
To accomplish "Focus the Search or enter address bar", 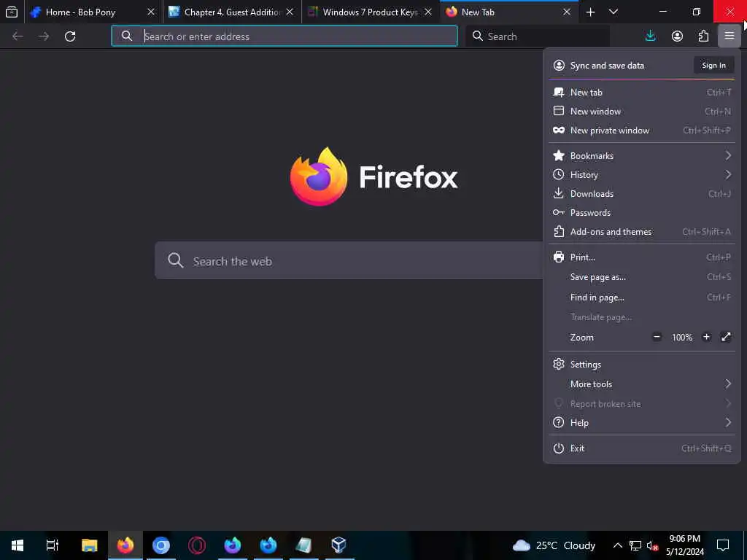I will pos(285,36).
